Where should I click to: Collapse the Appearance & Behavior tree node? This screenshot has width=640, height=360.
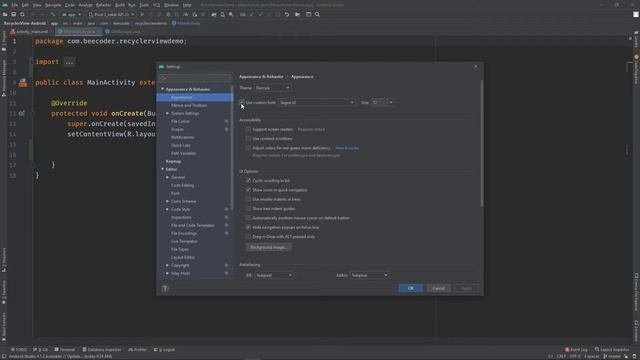(162, 89)
